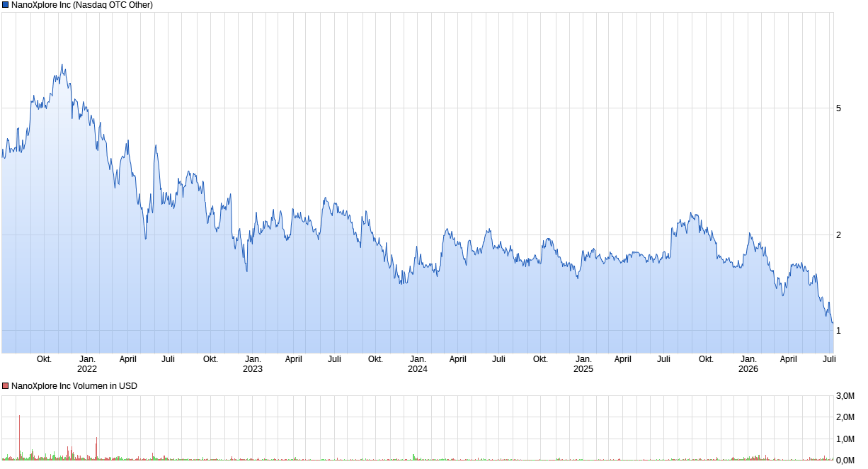Image resolution: width=868 pixels, height=469 pixels.
Task: Click the 'Jan.' label above 2023
Action: [x=253, y=359]
